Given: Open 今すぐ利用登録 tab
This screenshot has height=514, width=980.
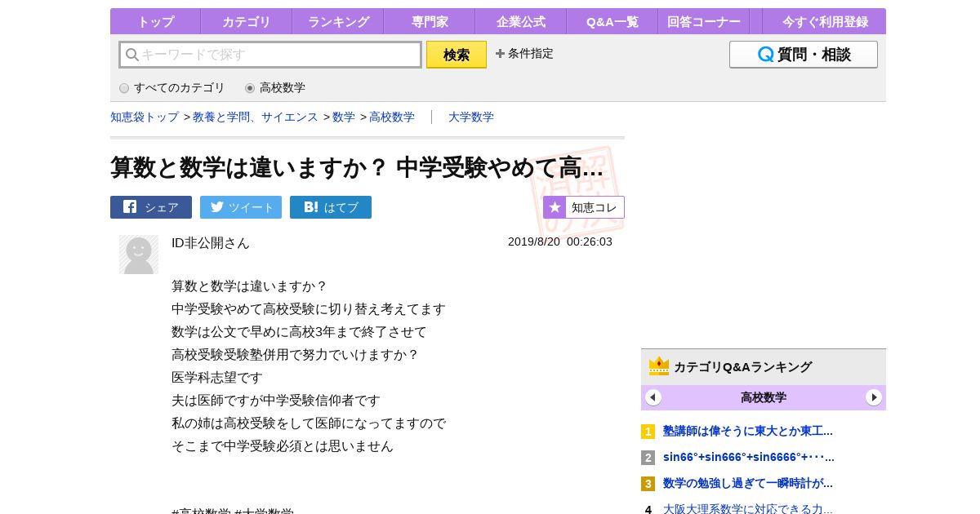Looking at the screenshot, I should coord(825,21).
